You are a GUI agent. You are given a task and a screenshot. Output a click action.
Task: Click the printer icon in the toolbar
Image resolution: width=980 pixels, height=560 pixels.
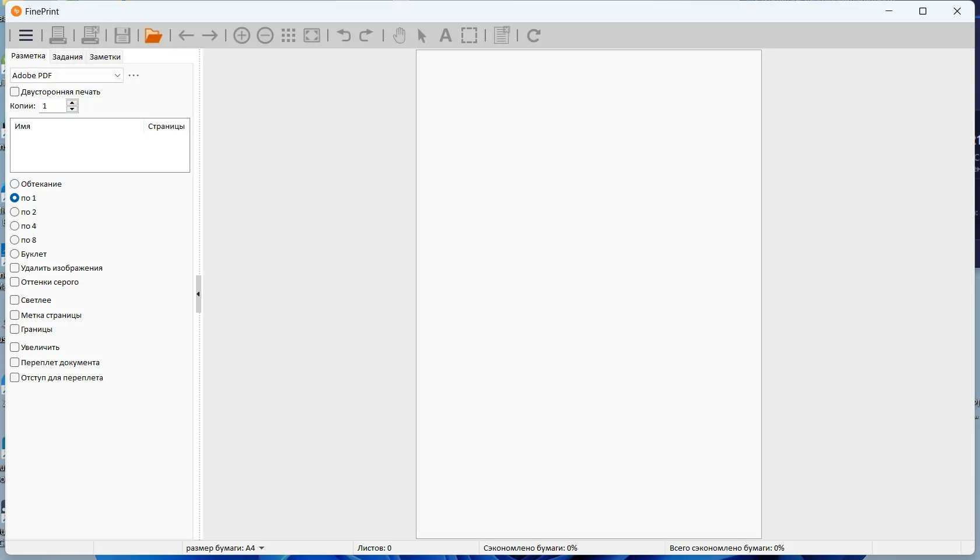click(58, 36)
